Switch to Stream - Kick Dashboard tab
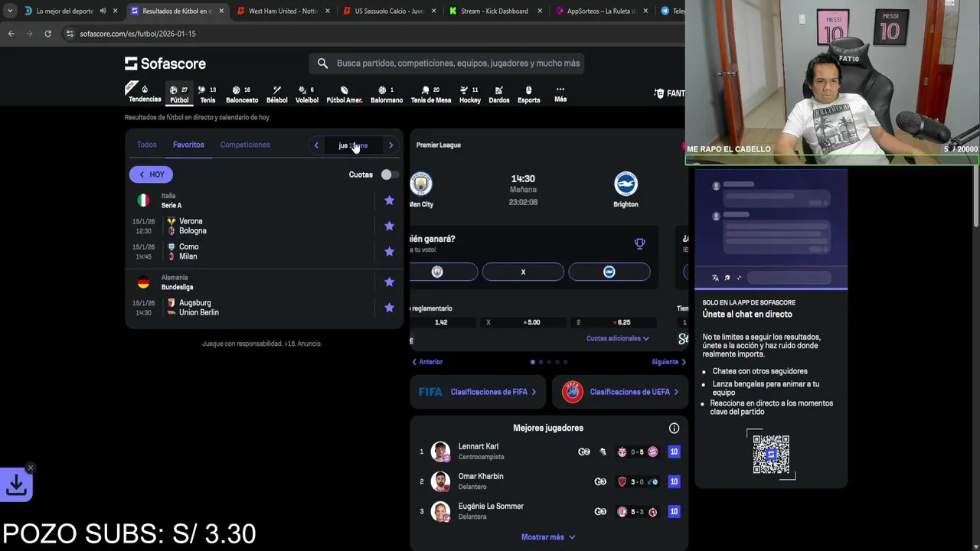This screenshot has height=551, width=980. [495, 11]
